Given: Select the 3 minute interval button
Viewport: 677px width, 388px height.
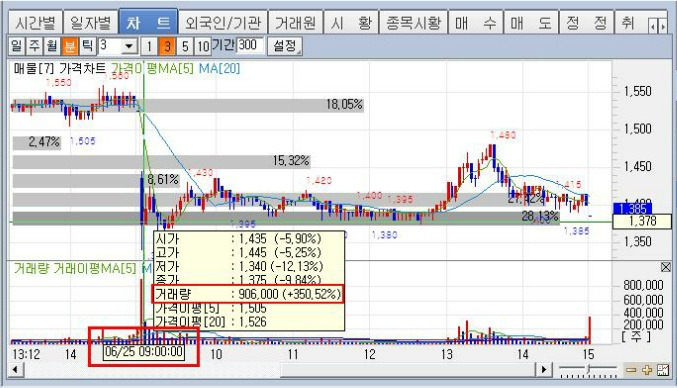Looking at the screenshot, I should (x=167, y=46).
